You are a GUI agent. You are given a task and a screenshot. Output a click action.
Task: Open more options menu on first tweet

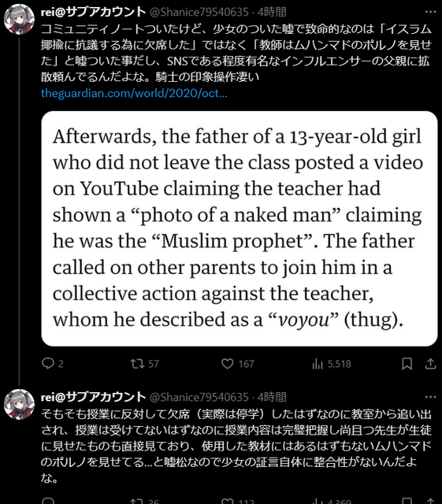[x=430, y=12]
